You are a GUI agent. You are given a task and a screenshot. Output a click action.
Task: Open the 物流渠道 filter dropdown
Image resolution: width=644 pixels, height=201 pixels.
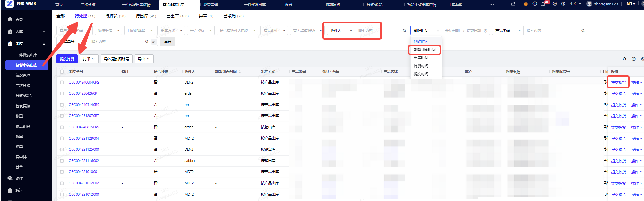click(x=108, y=31)
